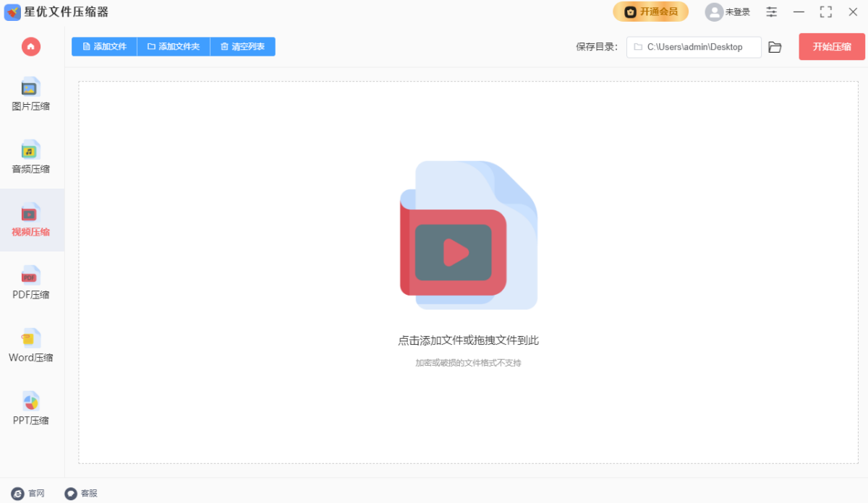Clear the list with 清空列表
Screen dimensions: 868x503
pyautogui.click(x=243, y=46)
